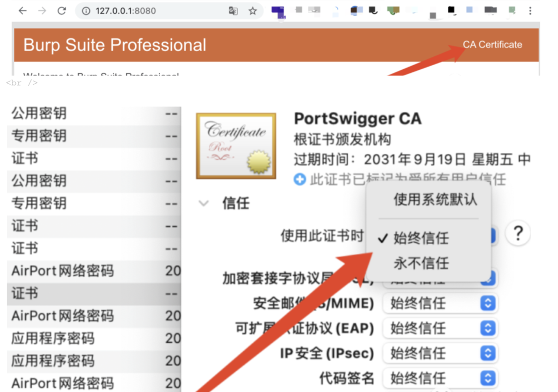Go back in the browser
The width and height of the screenshot is (558, 392).
22,11
